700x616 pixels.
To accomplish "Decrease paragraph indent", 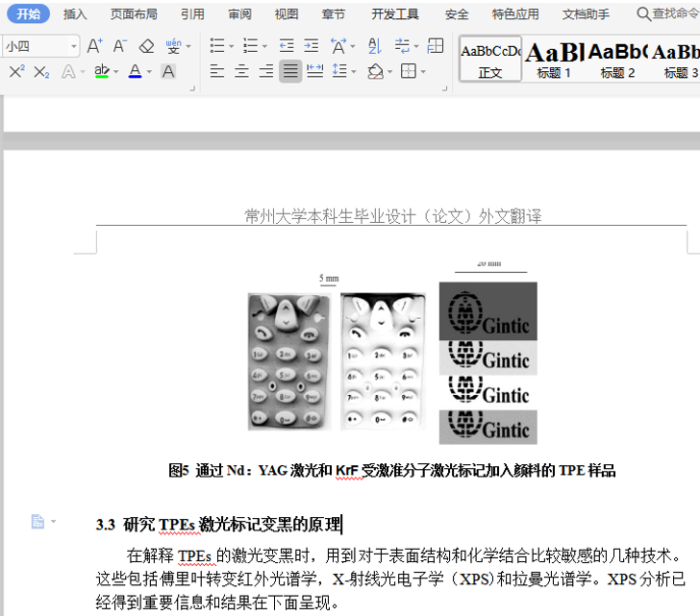I will pyautogui.click(x=287, y=45).
